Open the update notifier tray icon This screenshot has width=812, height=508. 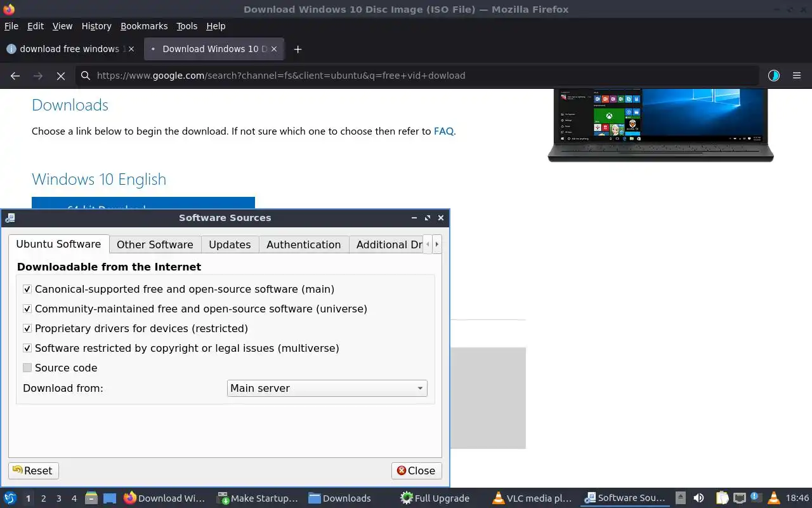tap(756, 498)
